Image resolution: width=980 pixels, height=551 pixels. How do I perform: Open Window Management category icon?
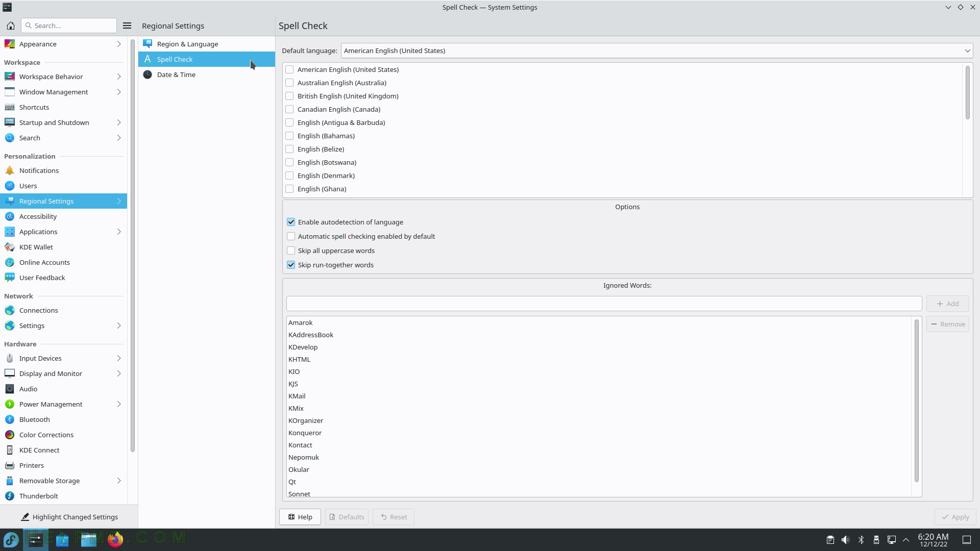click(x=10, y=92)
